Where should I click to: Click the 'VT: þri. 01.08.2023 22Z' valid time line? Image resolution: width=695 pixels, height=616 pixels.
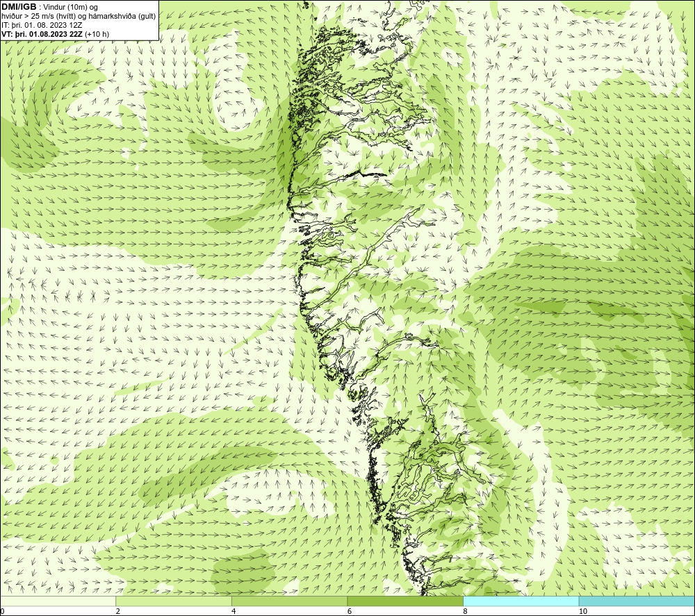point(56,33)
